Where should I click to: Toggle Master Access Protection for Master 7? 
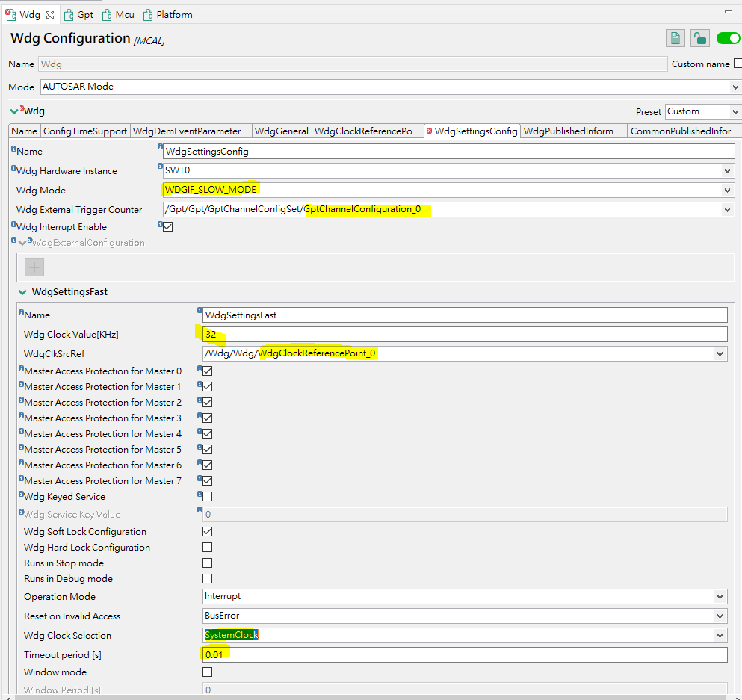207,480
